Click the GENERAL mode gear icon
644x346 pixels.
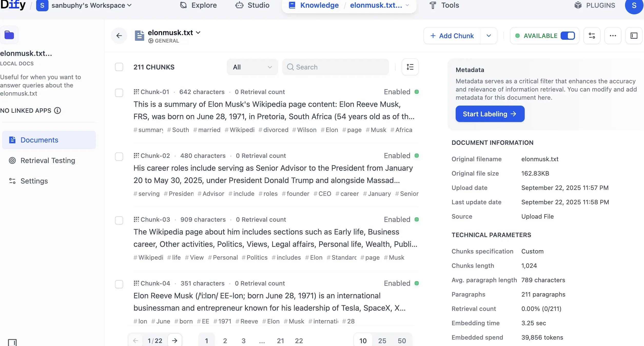tap(151, 41)
